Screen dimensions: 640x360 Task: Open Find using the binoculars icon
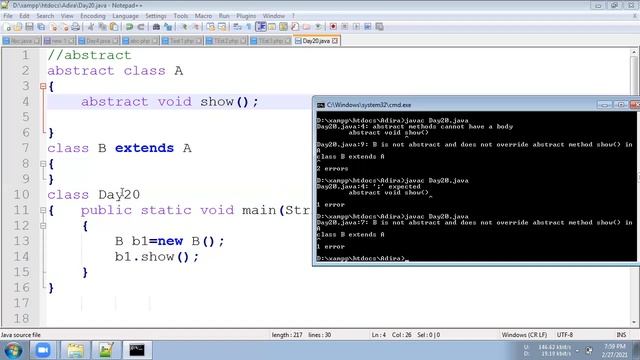tap(156, 27)
